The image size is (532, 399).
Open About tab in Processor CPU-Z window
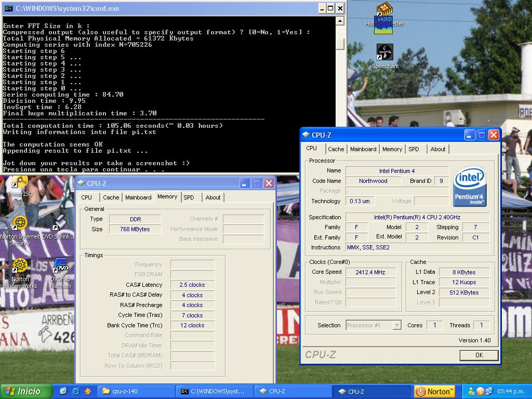pos(437,149)
